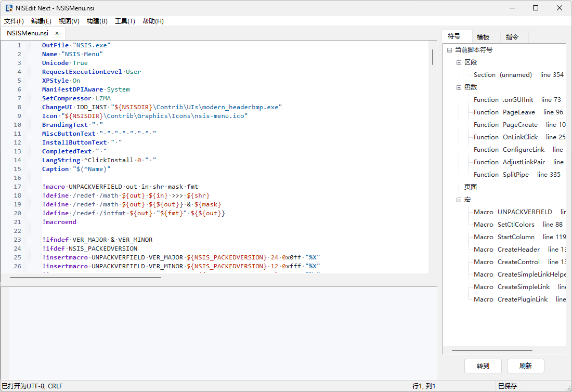
Task: Open the 构建(B) menu
Action: tap(97, 21)
